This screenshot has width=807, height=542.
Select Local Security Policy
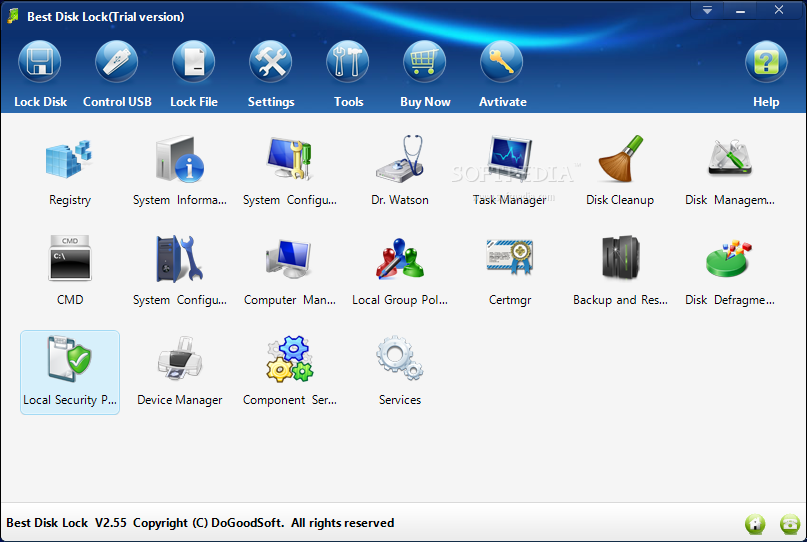click(x=69, y=372)
